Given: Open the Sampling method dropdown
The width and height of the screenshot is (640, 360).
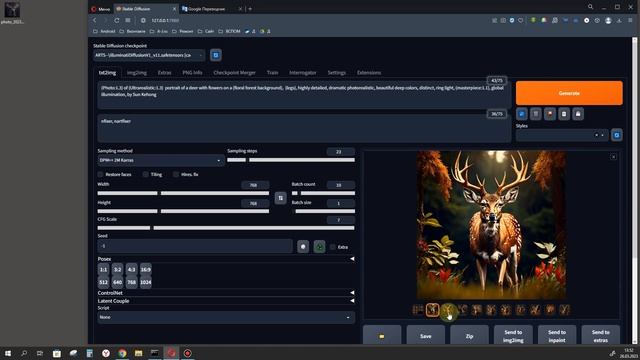Looking at the screenshot, I should tap(161, 160).
